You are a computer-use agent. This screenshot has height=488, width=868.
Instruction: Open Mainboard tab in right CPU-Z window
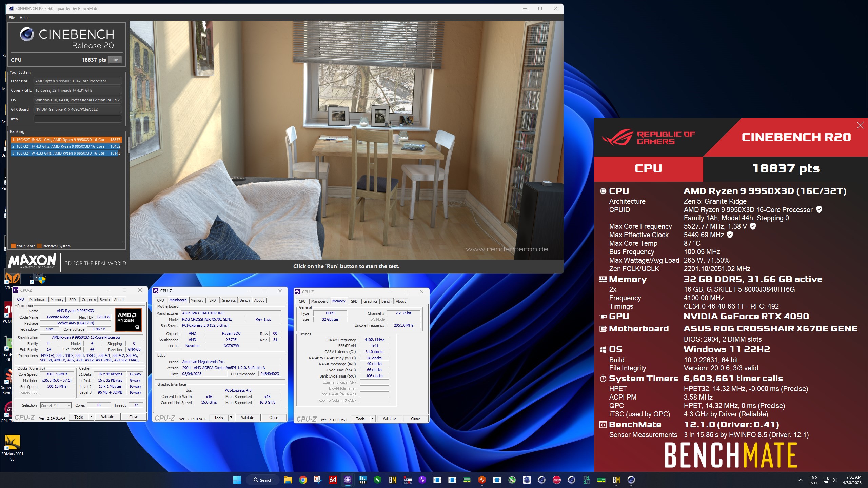320,301
